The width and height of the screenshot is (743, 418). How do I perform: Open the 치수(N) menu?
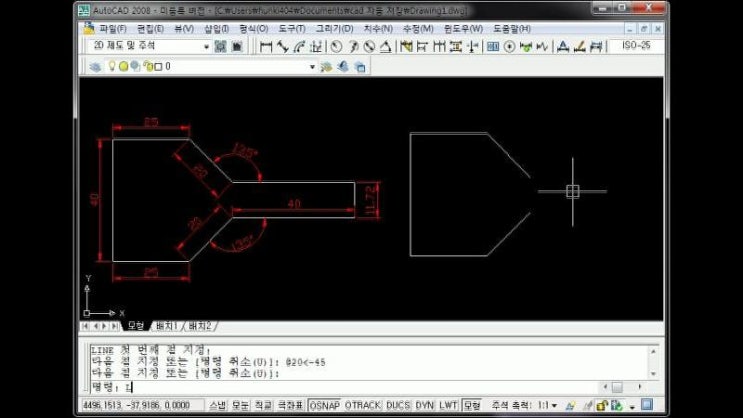(x=378, y=28)
